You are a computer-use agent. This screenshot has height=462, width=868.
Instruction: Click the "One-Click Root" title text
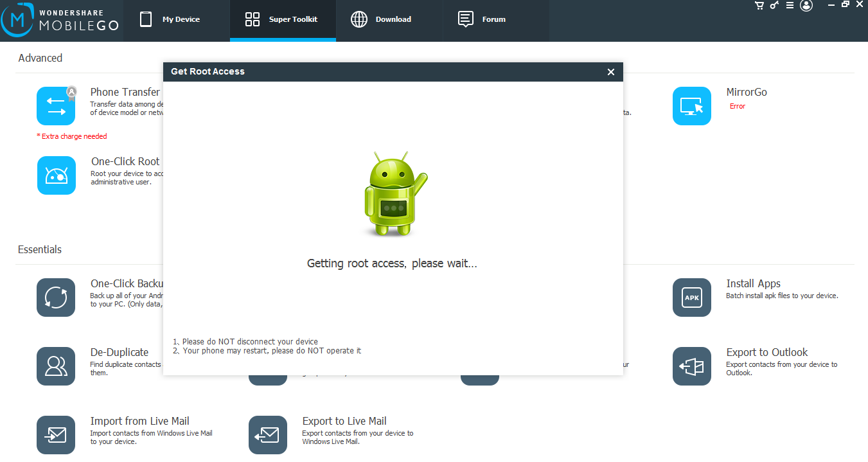tap(125, 161)
